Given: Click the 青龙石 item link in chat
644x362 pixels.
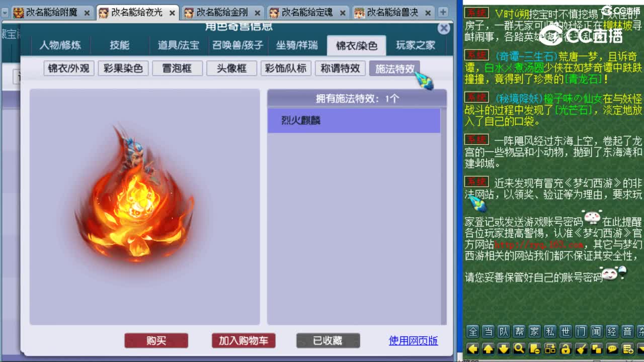Looking at the screenshot, I should 584,78.
